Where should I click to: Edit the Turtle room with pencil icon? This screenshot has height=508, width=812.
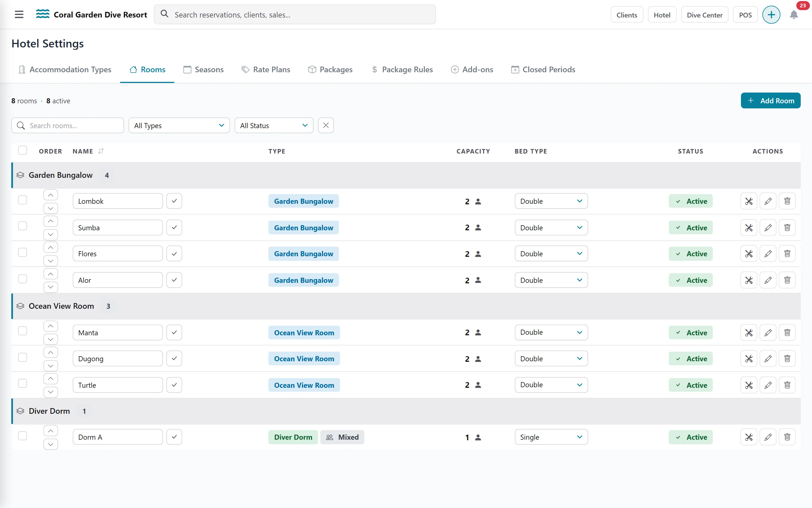click(768, 385)
